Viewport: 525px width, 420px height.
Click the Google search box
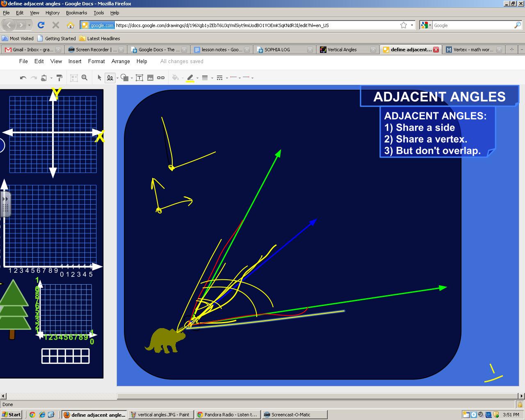[x=473, y=25]
